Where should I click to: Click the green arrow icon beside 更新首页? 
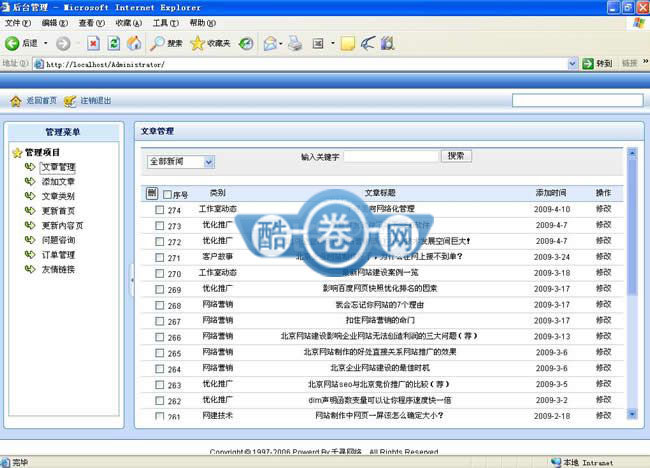[30, 211]
